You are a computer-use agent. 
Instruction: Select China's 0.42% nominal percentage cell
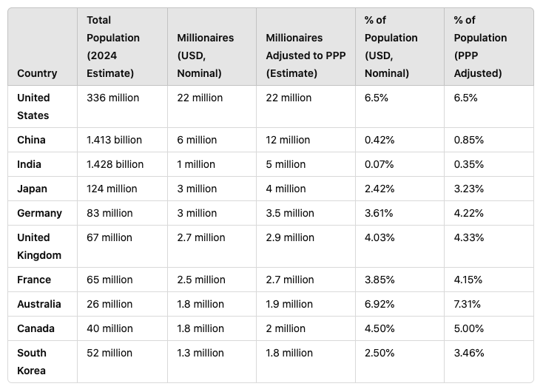click(x=380, y=140)
